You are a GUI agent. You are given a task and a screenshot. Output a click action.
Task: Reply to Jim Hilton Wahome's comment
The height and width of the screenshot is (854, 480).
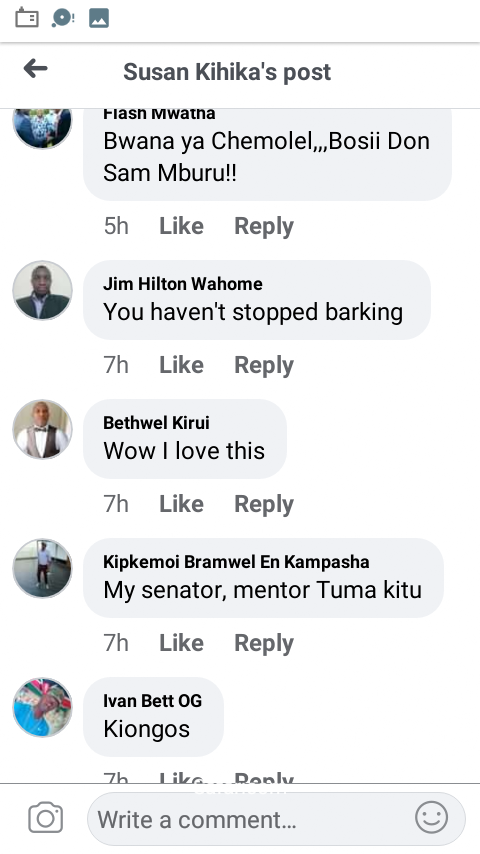(x=264, y=365)
